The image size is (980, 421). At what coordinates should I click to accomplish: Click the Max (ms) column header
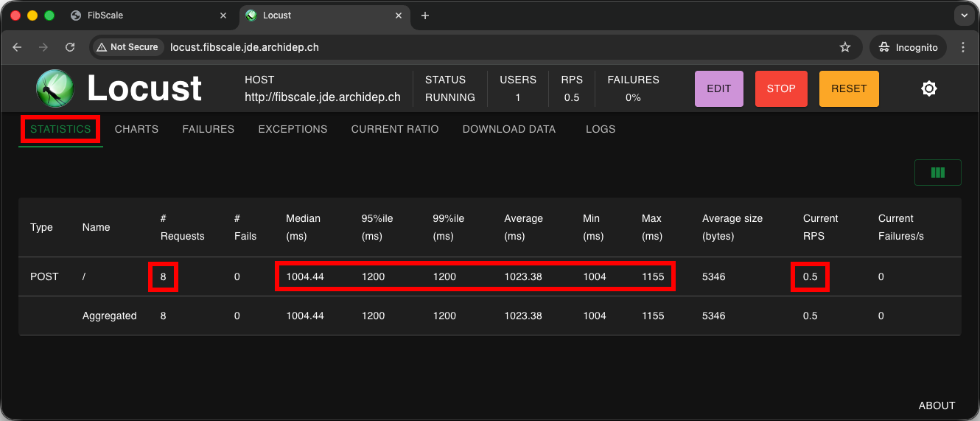pos(652,227)
